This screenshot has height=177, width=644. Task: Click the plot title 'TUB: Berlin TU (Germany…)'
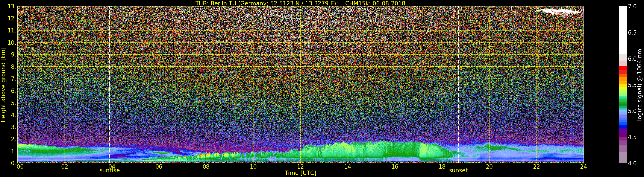tap(300, 3)
